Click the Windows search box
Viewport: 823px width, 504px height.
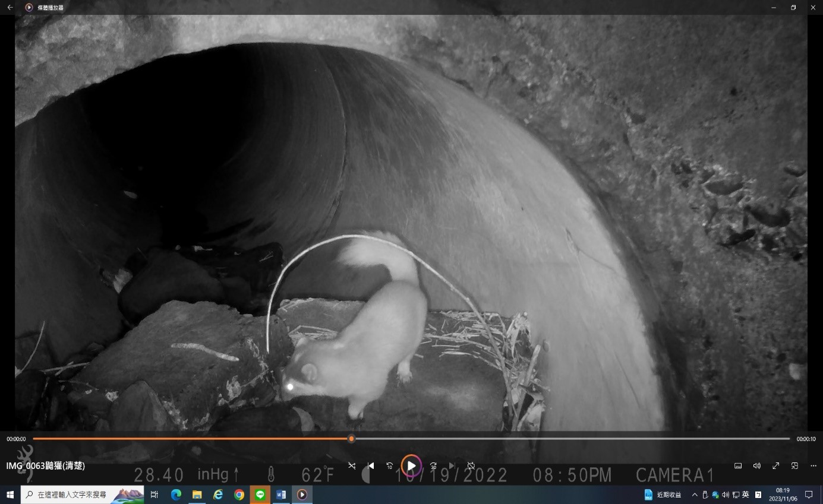[x=71, y=495]
